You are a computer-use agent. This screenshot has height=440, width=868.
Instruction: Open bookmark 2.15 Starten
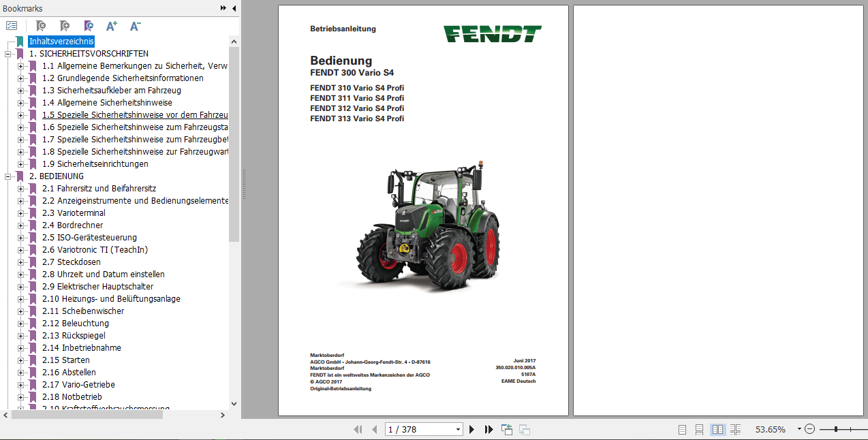point(65,360)
